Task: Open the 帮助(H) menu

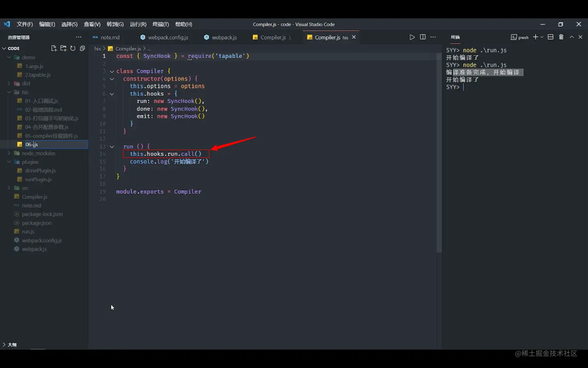Action: (x=184, y=24)
